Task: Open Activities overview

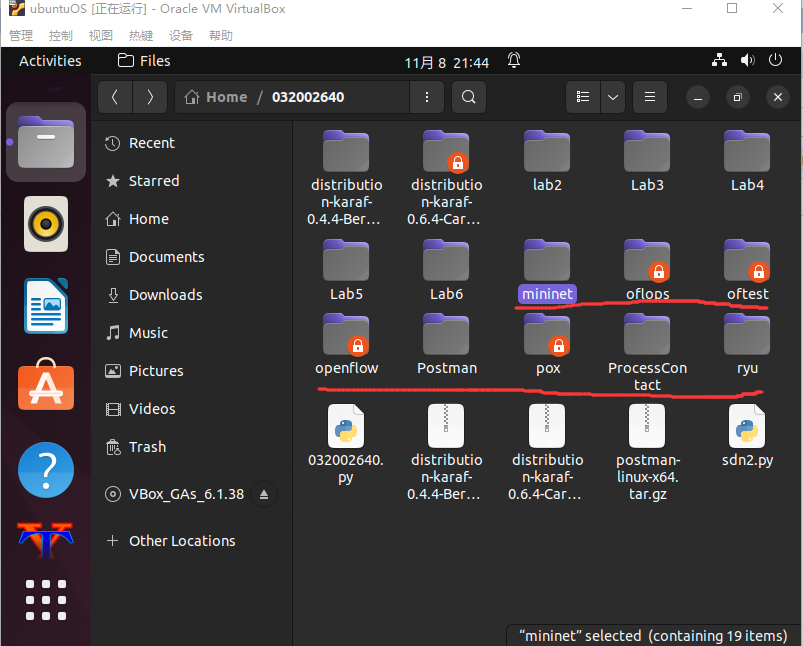Action: click(50, 61)
